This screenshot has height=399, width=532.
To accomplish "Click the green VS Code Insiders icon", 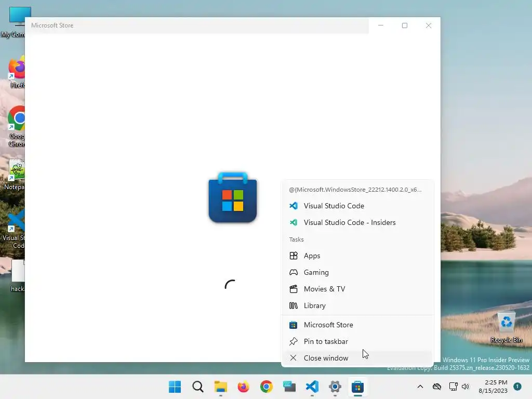I will (x=294, y=222).
